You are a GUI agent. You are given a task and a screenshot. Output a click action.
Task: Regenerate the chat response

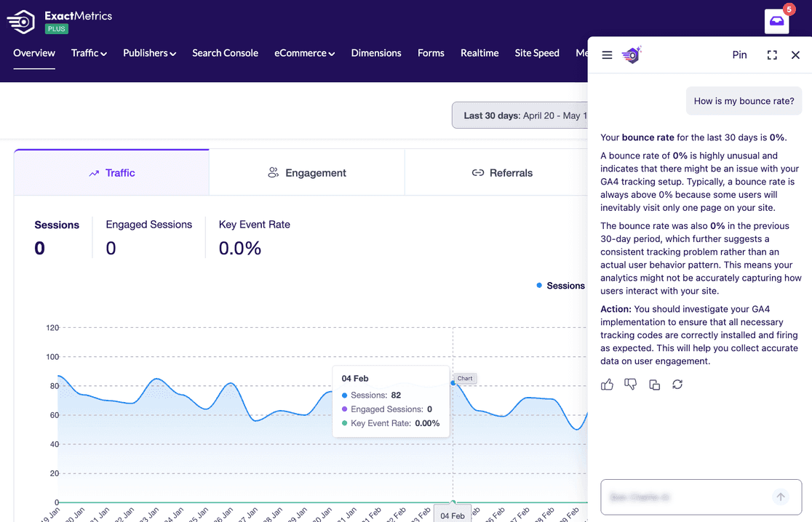(677, 385)
